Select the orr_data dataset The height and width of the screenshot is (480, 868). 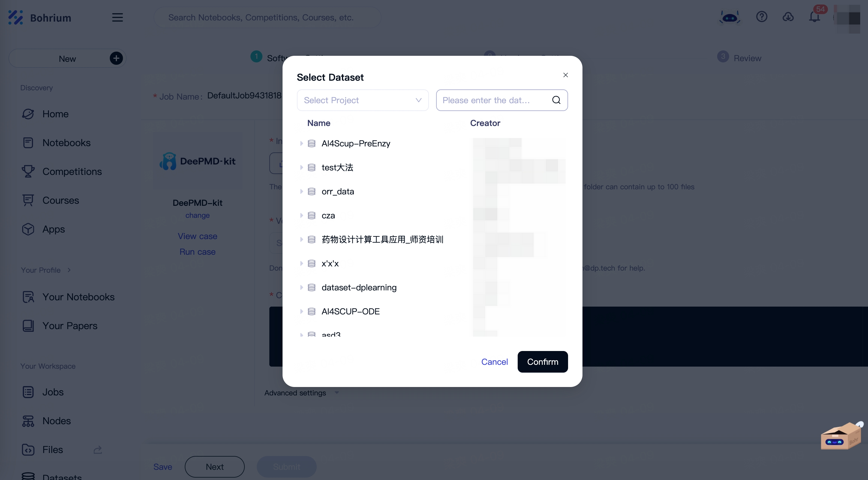point(337,191)
